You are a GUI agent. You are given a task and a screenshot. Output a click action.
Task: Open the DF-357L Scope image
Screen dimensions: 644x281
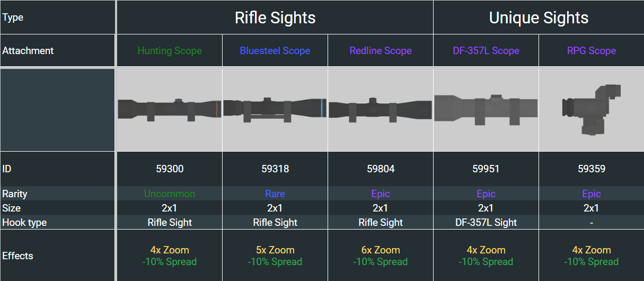click(x=486, y=109)
